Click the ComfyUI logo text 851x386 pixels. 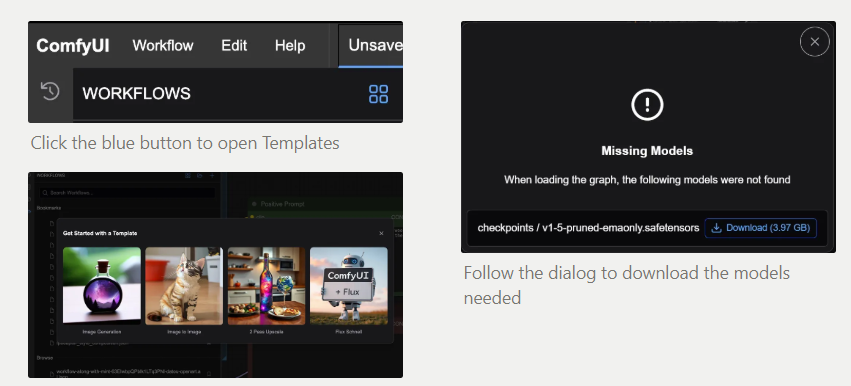pos(73,46)
